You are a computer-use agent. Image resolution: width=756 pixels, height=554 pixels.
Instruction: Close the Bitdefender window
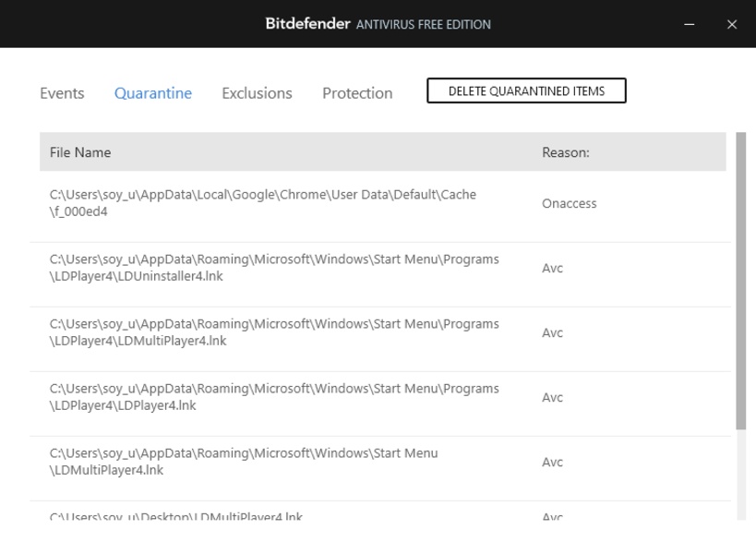click(732, 25)
